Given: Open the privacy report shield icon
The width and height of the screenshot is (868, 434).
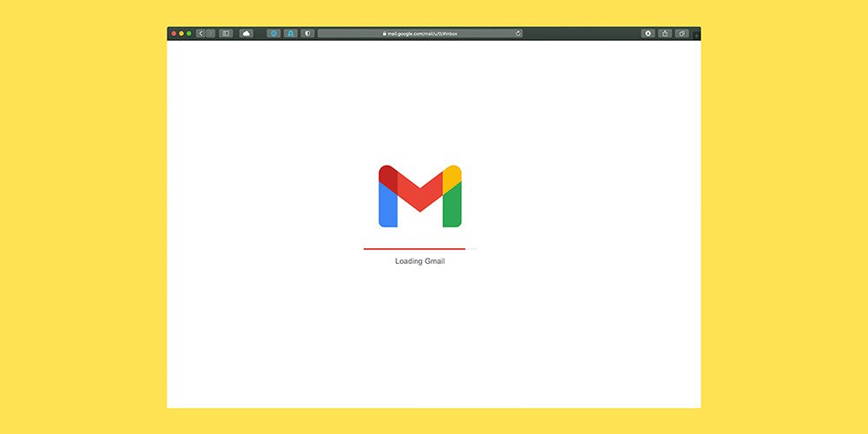Looking at the screenshot, I should 307,34.
